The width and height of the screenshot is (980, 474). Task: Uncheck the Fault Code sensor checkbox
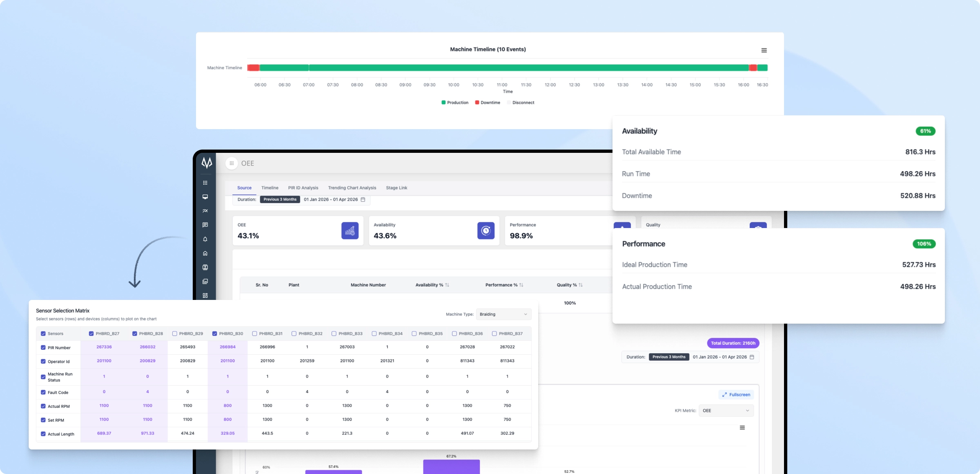point(43,392)
